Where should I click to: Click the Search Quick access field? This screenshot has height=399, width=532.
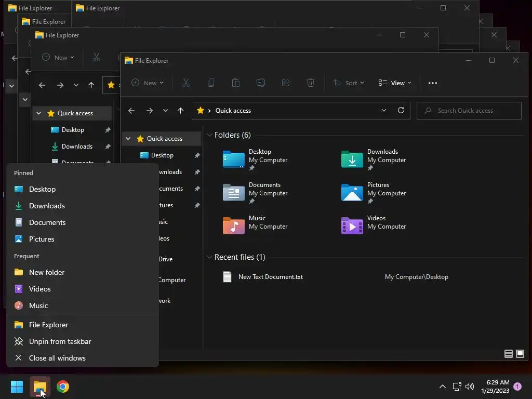(x=469, y=111)
